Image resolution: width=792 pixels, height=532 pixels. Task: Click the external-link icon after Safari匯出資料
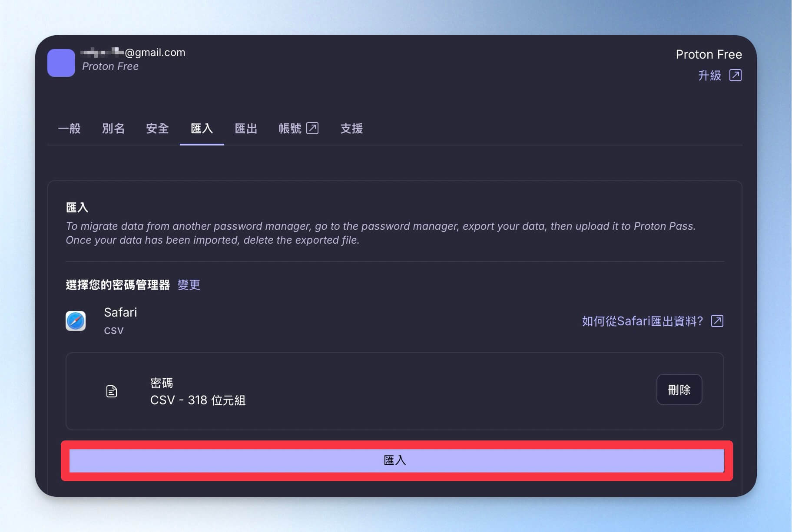point(717,321)
